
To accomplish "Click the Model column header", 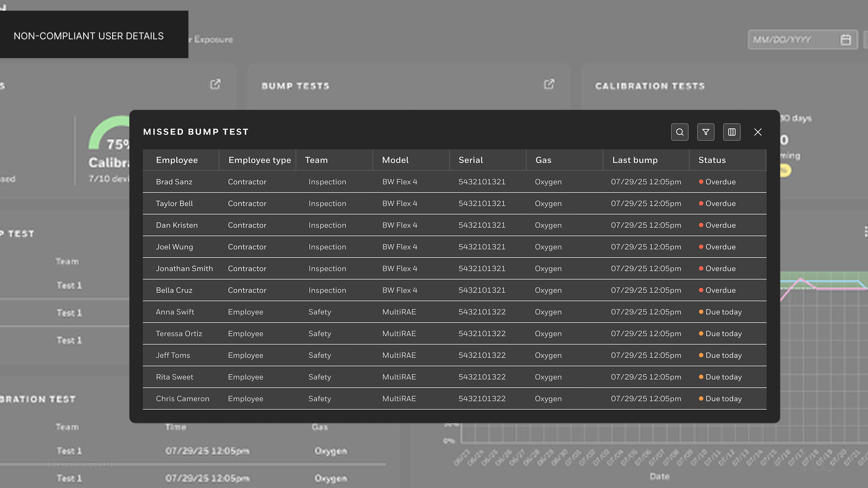I will click(x=395, y=160).
